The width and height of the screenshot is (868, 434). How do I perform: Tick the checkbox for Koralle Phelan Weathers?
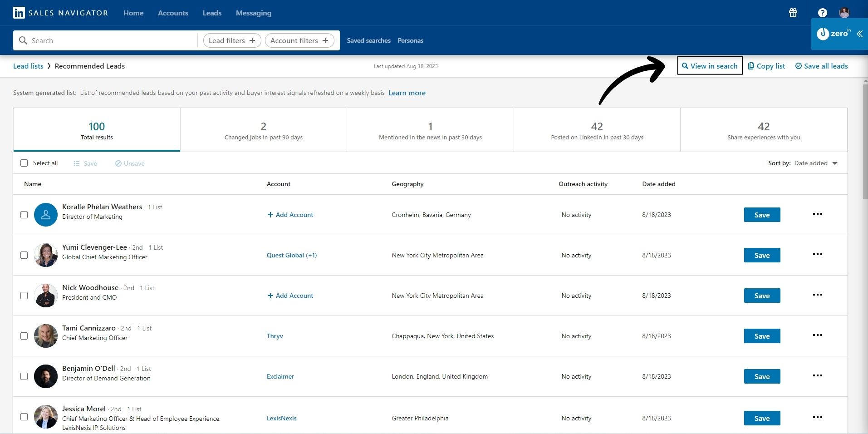pyautogui.click(x=24, y=215)
